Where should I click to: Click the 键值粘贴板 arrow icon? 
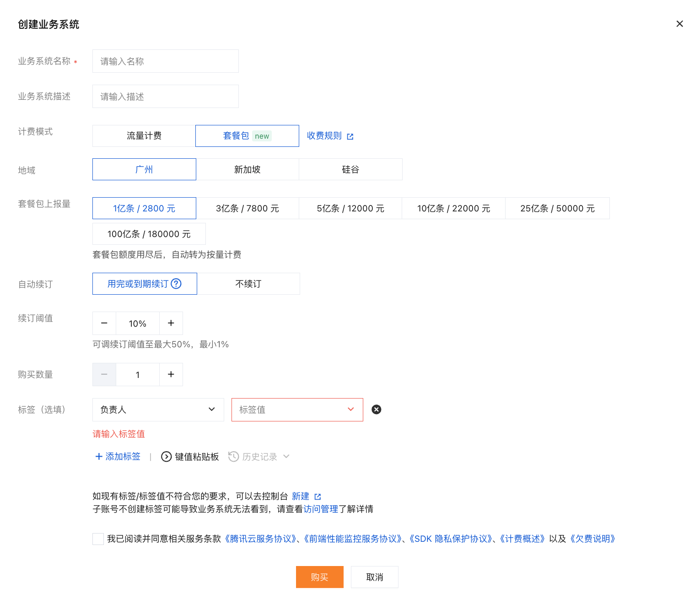point(167,457)
